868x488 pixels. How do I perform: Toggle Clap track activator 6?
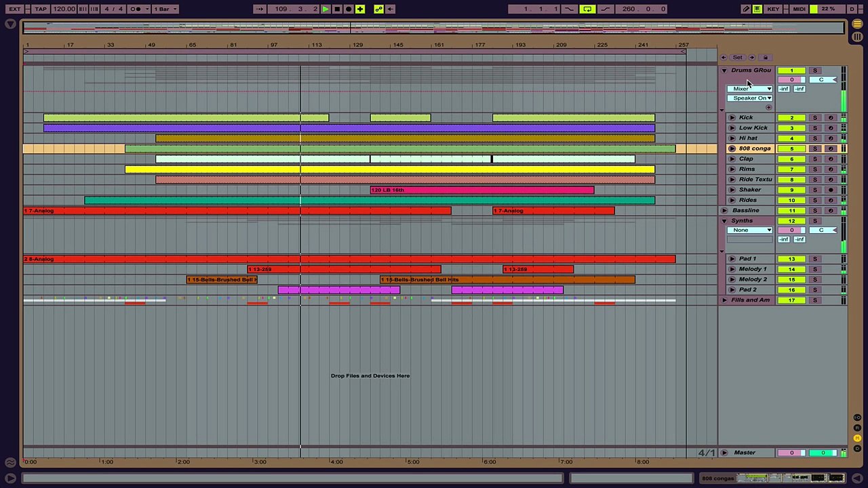click(x=791, y=159)
